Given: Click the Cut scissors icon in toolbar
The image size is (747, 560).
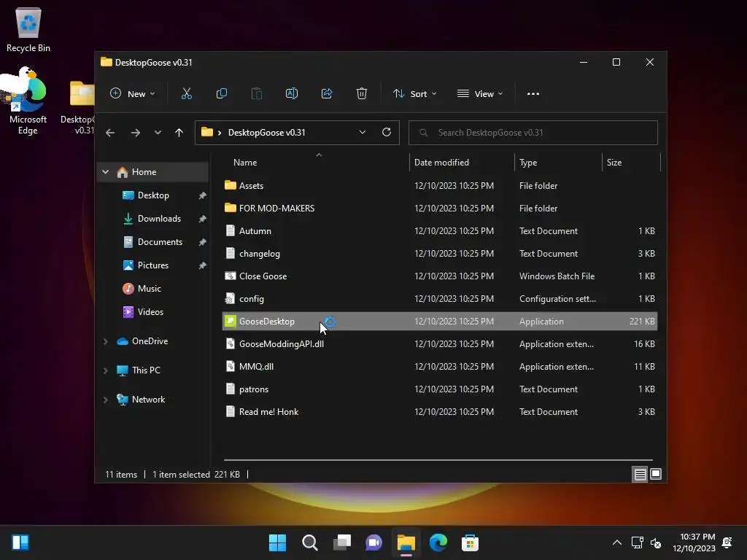Looking at the screenshot, I should click(x=186, y=94).
